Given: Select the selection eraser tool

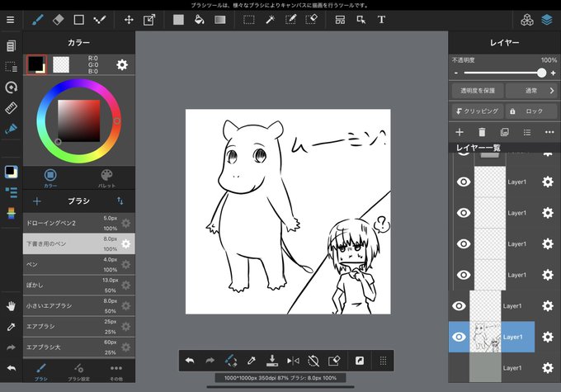Looking at the screenshot, I should [x=312, y=20].
